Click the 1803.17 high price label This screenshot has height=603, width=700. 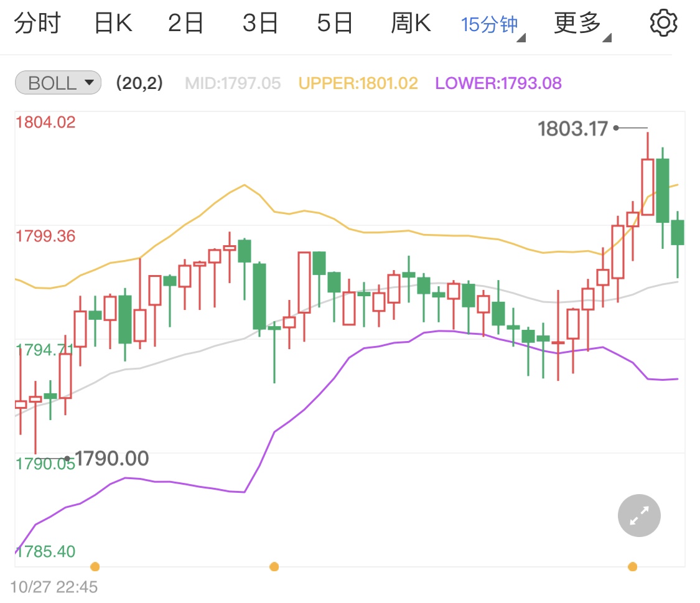[x=573, y=129]
